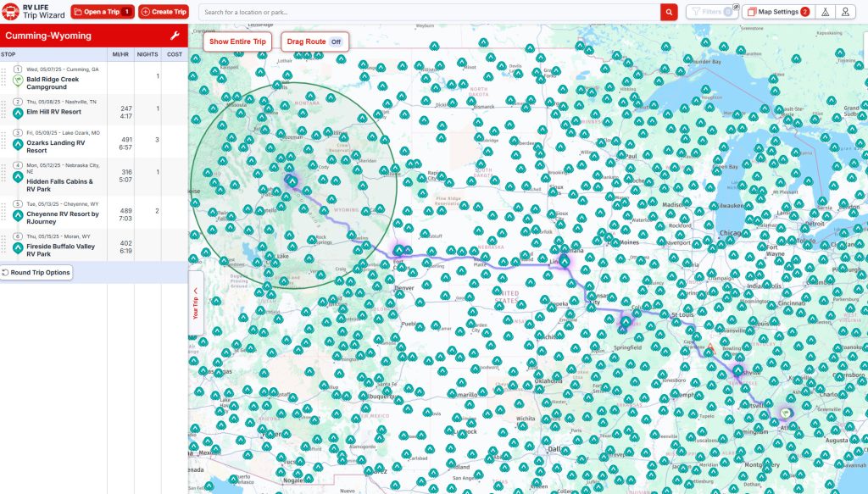Click the red search magnifier button
Screen dimensions: 868x494
click(x=669, y=12)
